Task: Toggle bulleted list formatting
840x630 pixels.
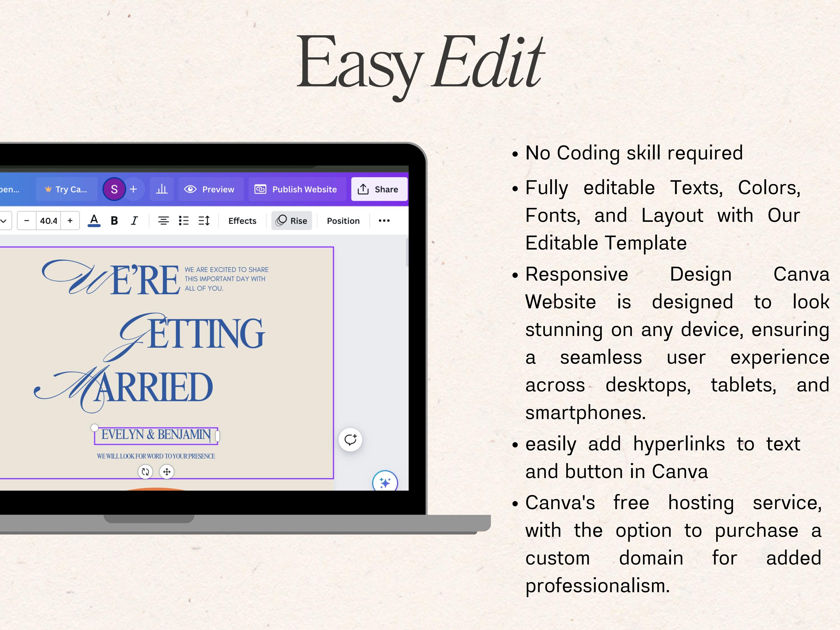Action: (x=184, y=221)
